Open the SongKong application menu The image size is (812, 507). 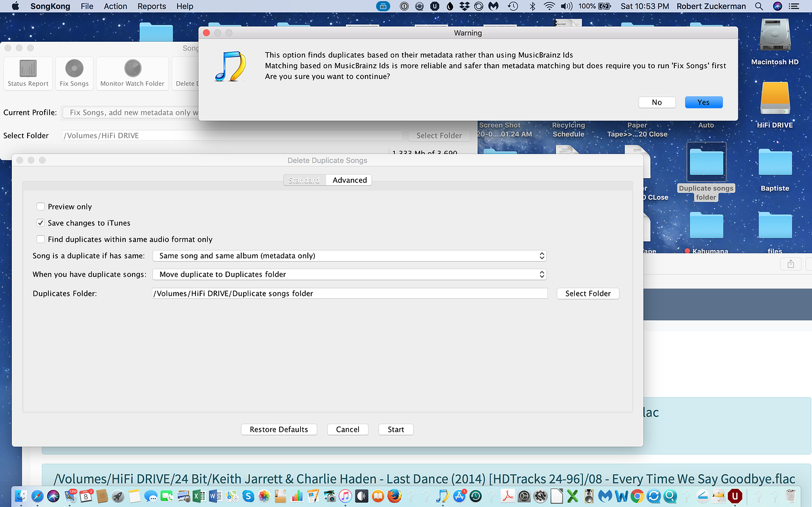point(50,6)
